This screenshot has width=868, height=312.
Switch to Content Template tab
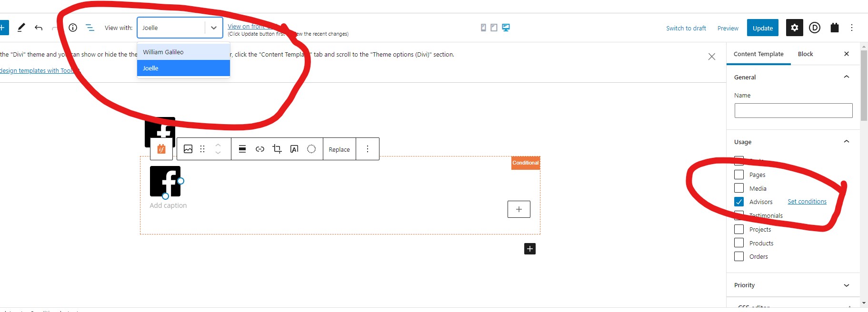point(758,54)
